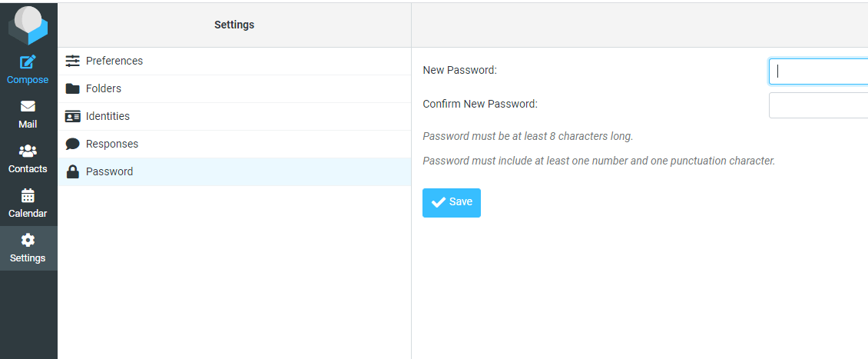
Task: Focus the New Password input field
Action: (x=818, y=71)
